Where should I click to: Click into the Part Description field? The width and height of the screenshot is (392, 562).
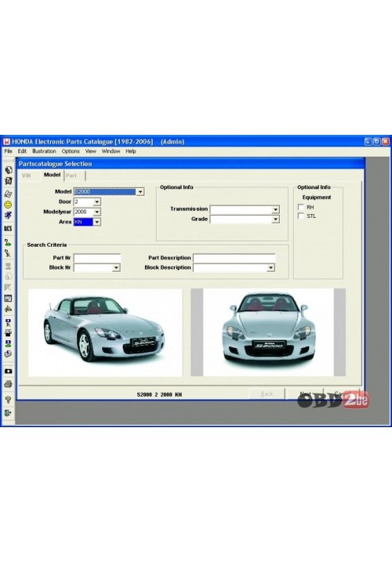[234, 258]
